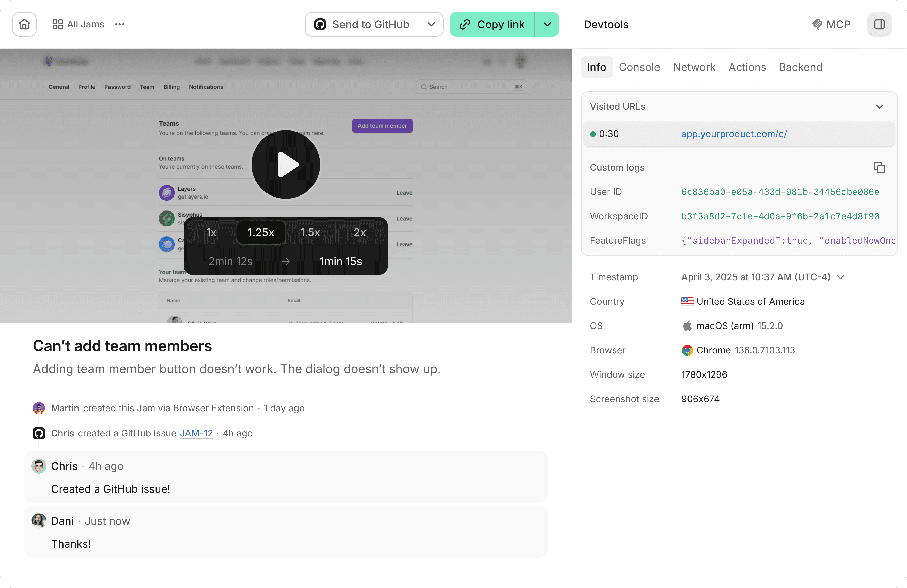Click the GitHub icon beside Chris's activity
The width and height of the screenshot is (907, 588).
(x=39, y=433)
